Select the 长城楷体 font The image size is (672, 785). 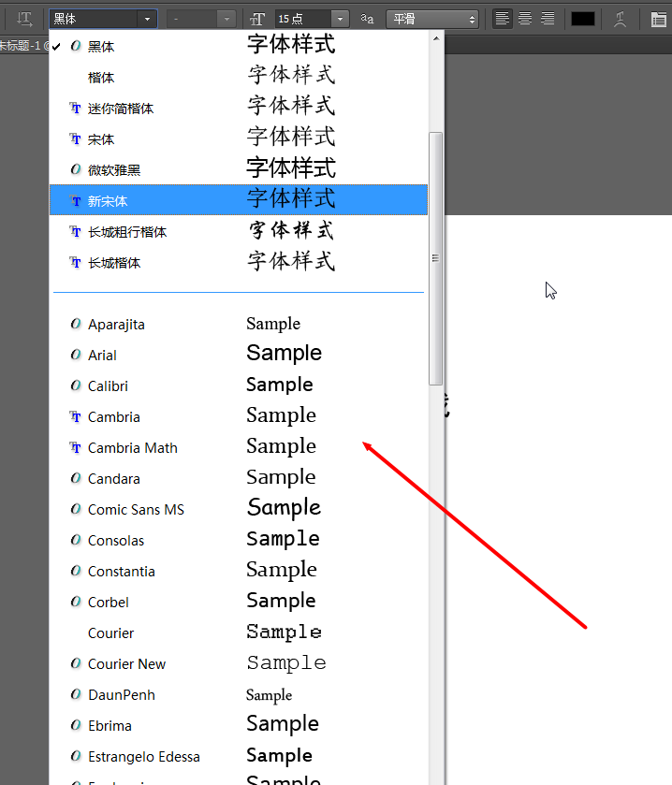click(x=239, y=262)
